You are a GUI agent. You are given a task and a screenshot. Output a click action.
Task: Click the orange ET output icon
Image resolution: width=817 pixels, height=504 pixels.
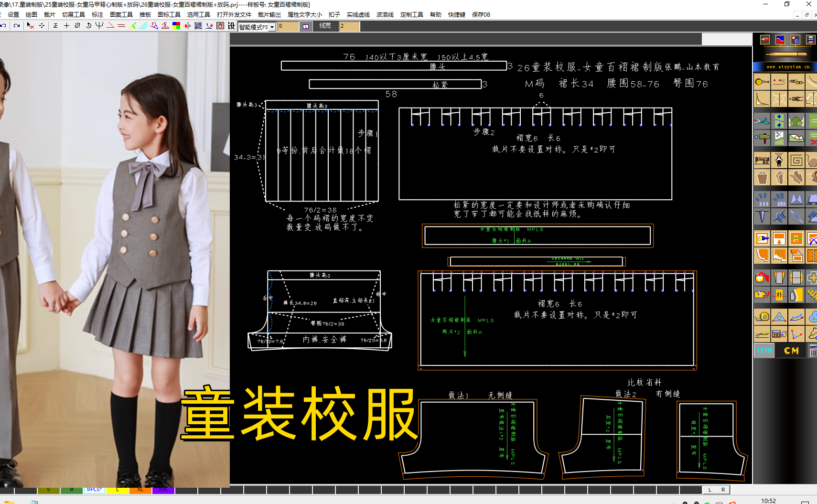click(796, 238)
